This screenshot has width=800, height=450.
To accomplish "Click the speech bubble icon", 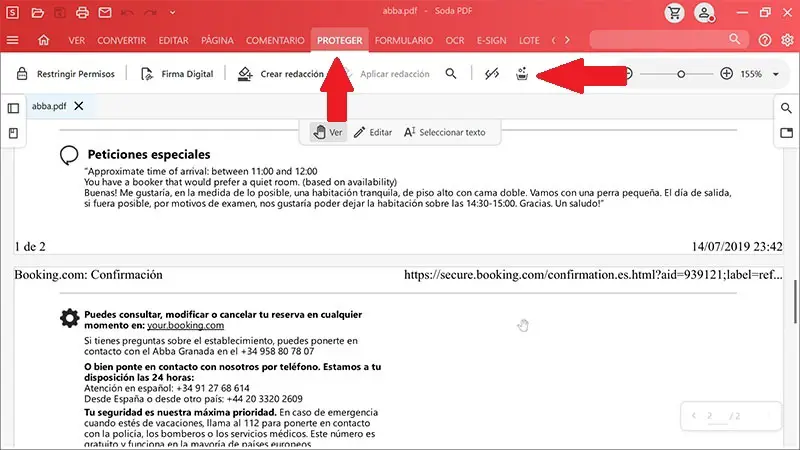I will point(69,155).
